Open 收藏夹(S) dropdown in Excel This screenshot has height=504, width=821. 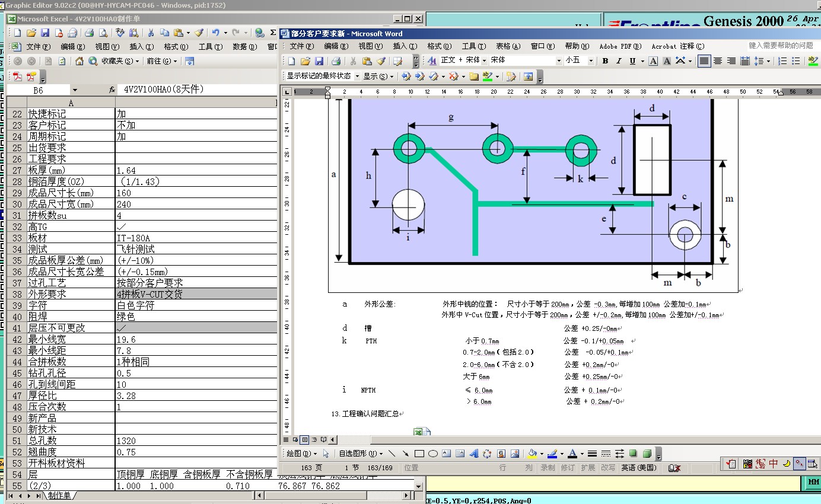tap(120, 60)
